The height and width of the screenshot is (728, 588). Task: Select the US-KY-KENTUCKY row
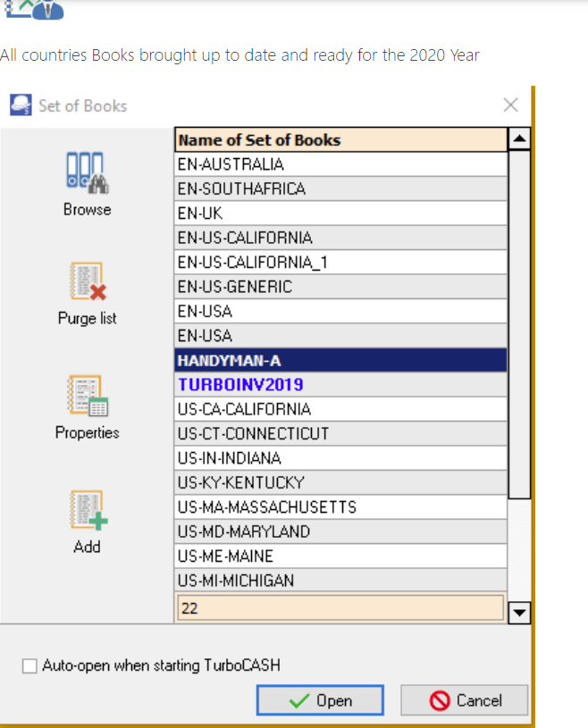click(x=340, y=483)
